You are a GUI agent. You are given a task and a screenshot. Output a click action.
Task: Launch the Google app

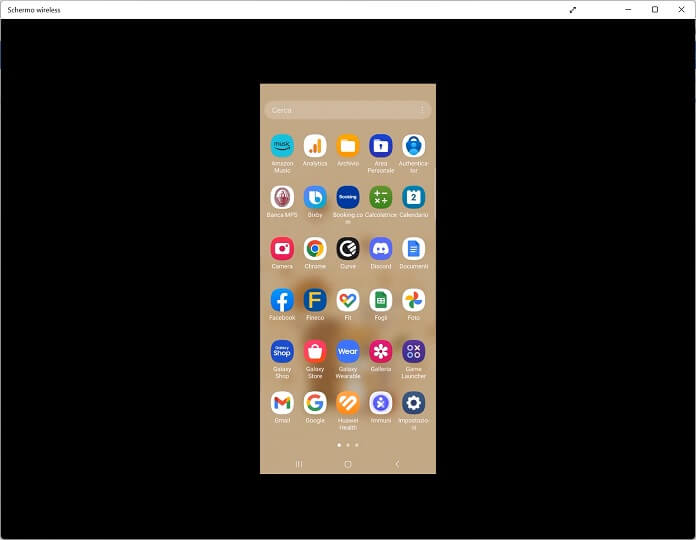click(x=315, y=403)
